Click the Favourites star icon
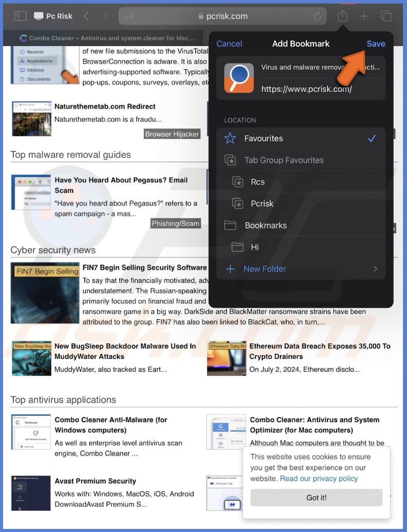 230,138
